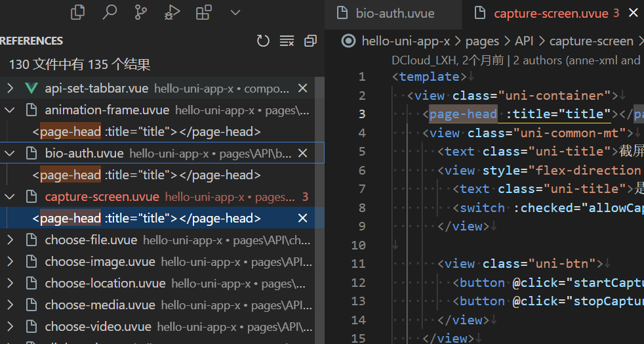Select capture-screen.uvue file row in references
Screen dimensions: 644x344
157,197
